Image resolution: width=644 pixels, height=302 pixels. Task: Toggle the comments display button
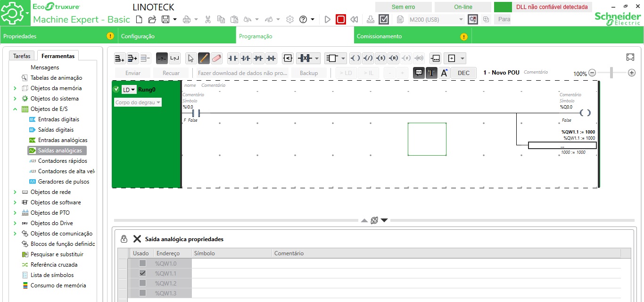(x=419, y=73)
